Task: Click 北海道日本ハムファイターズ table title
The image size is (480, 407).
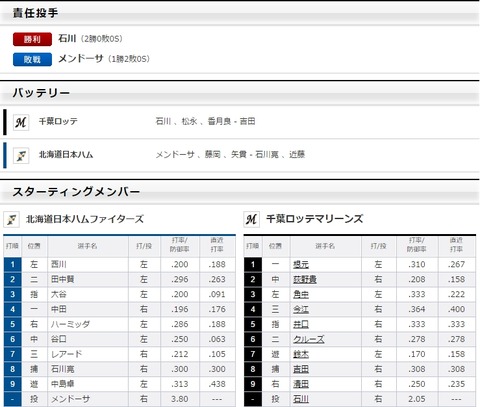Action: click(85, 219)
